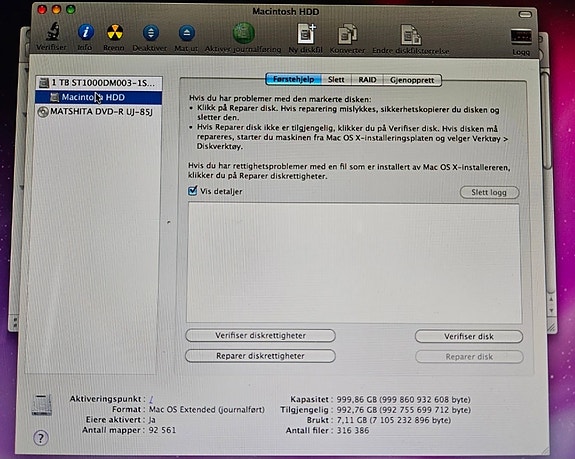Open the help question mark button
Viewport: 575px width, 459px height.
[x=41, y=438]
